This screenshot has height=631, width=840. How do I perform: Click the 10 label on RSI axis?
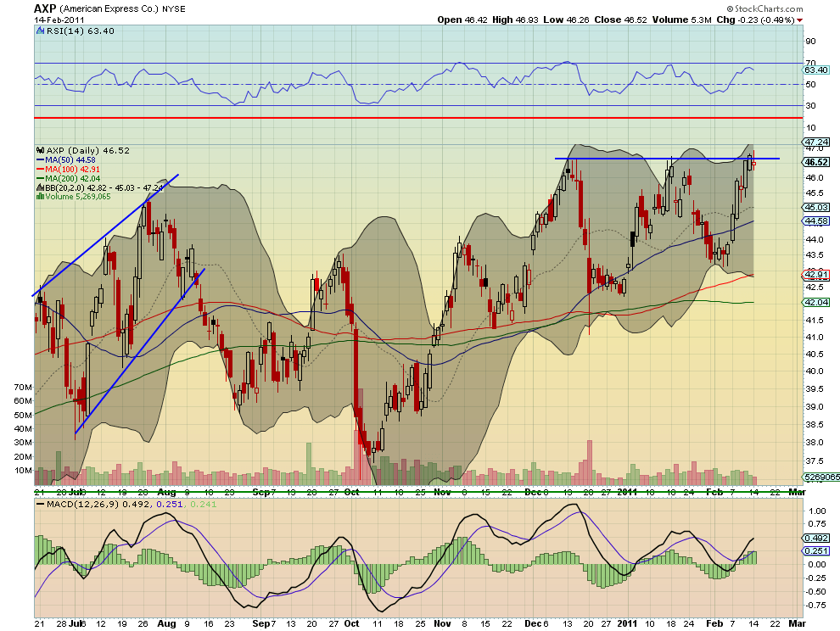(x=810, y=127)
